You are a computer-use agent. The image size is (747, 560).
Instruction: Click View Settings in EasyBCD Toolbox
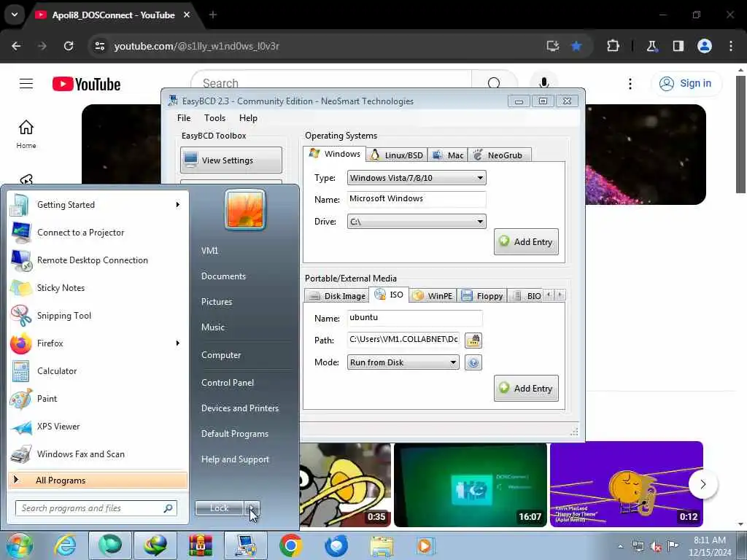pos(231,160)
